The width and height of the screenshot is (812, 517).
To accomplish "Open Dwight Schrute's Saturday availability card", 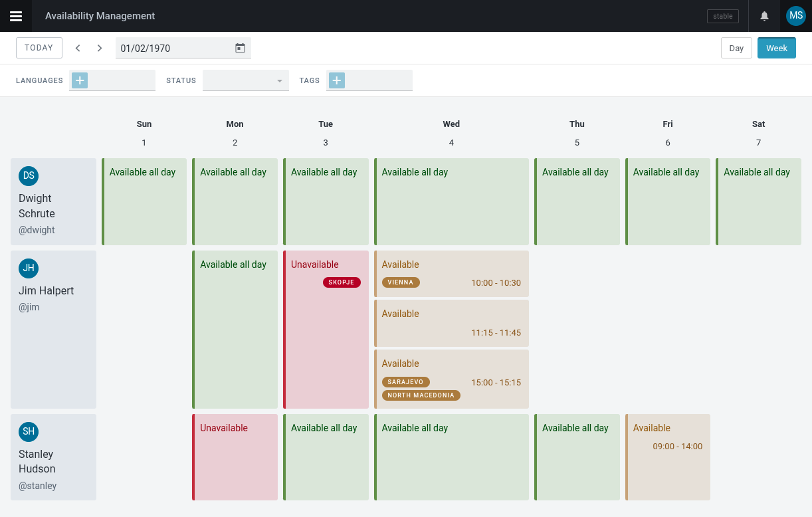I will [758, 201].
